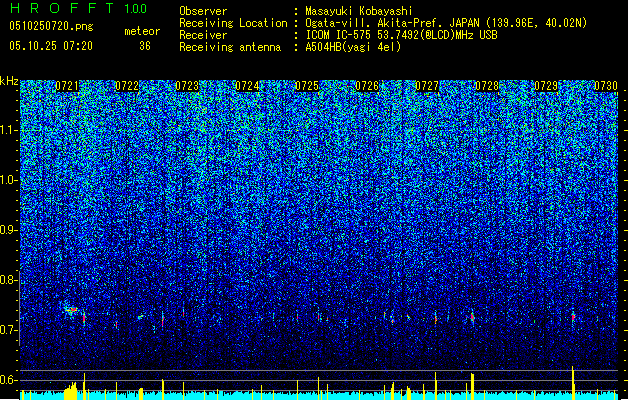Click the 1.0 kHz axis tick
Viewport: 629px width, 400px height.
tap(8, 180)
